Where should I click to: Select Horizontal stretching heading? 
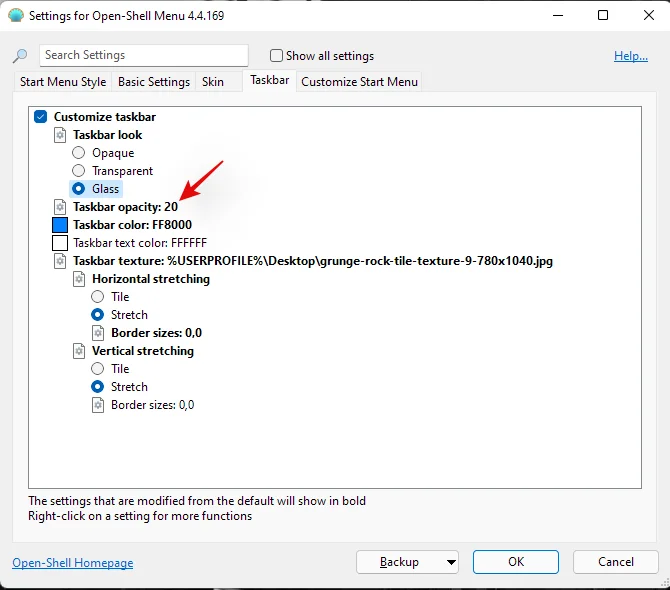(151, 279)
